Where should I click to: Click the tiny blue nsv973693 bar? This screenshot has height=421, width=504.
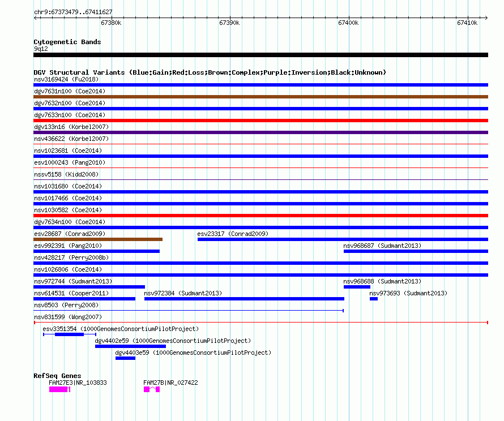click(374, 299)
